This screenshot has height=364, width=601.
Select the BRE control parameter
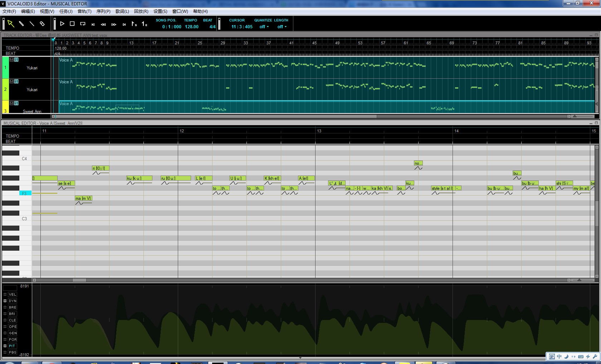[13, 308]
